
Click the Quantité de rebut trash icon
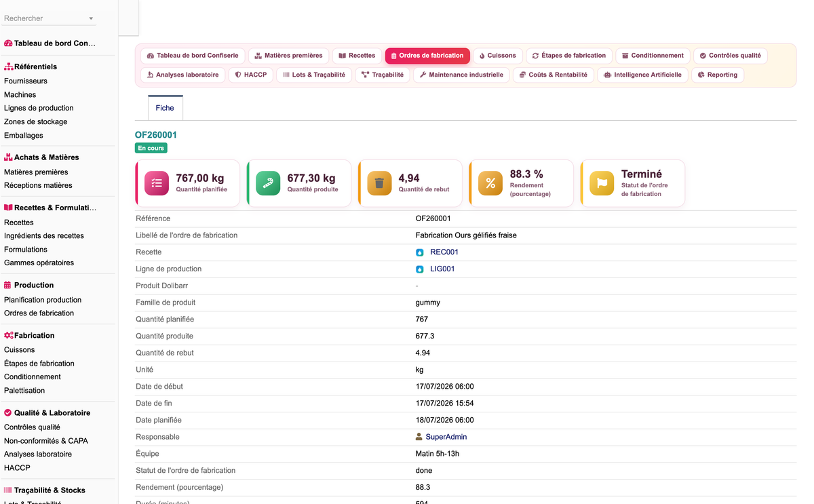click(379, 183)
